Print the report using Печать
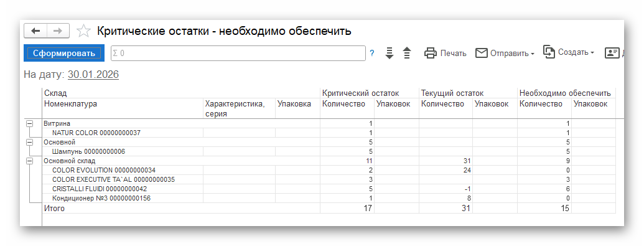644x246 pixels. 446,53
